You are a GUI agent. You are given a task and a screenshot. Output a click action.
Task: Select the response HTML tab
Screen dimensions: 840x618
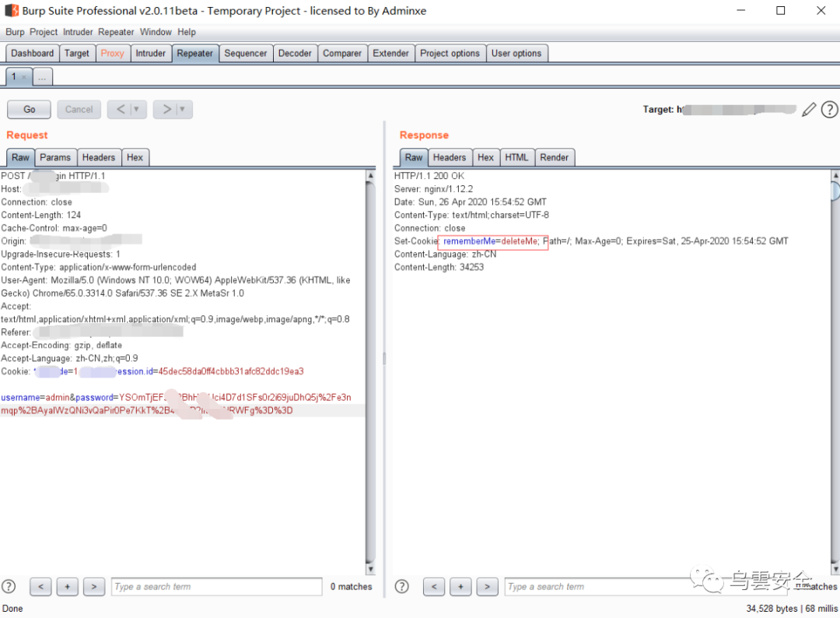[516, 157]
